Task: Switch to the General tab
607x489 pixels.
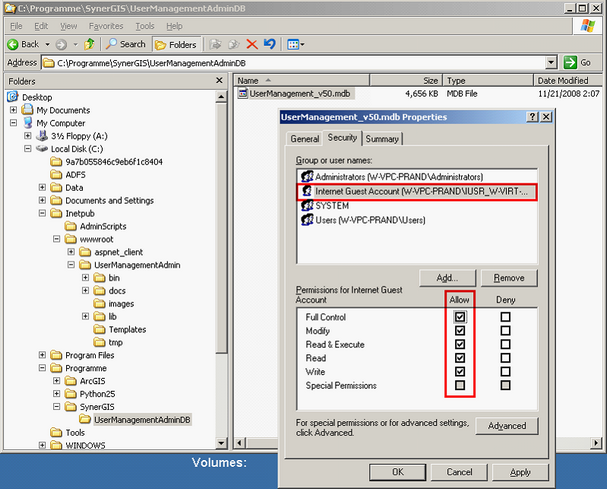Action: point(305,139)
